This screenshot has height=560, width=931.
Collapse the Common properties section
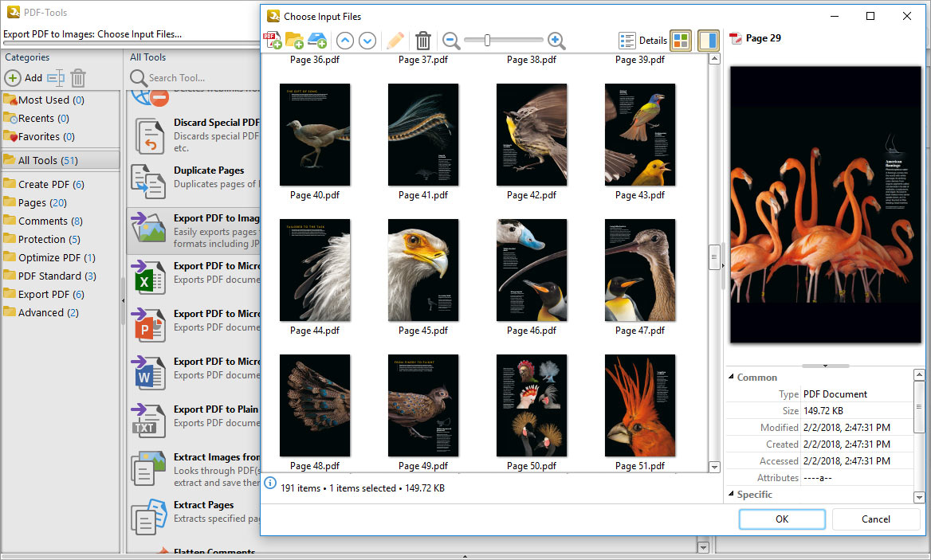pyautogui.click(x=731, y=378)
